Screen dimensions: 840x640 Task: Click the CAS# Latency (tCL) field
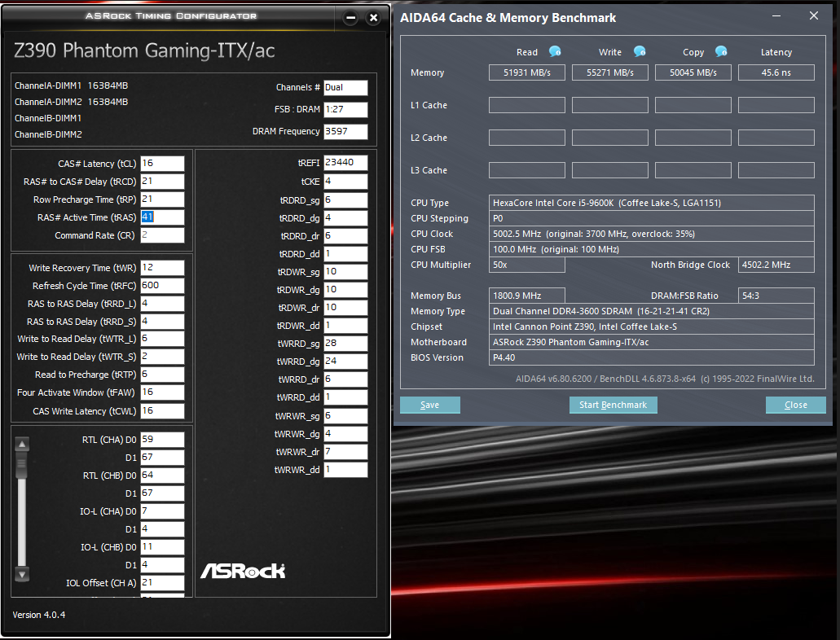click(x=162, y=164)
